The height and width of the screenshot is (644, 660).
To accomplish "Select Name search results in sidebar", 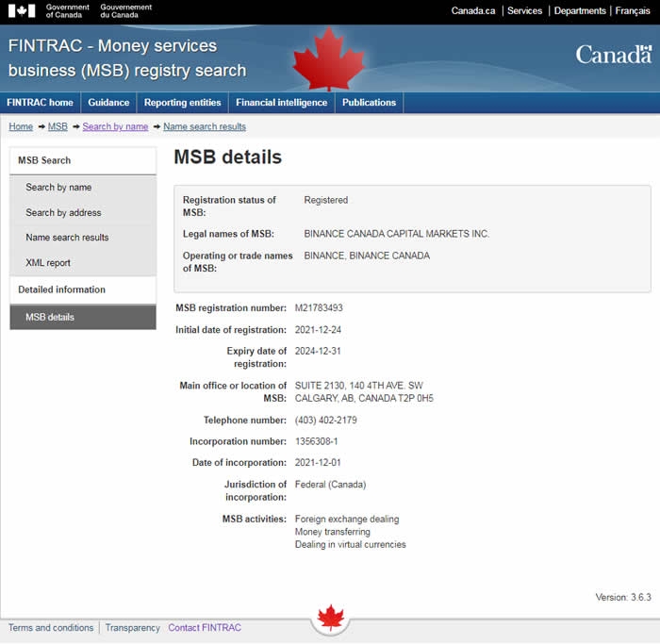I will 83,238.
